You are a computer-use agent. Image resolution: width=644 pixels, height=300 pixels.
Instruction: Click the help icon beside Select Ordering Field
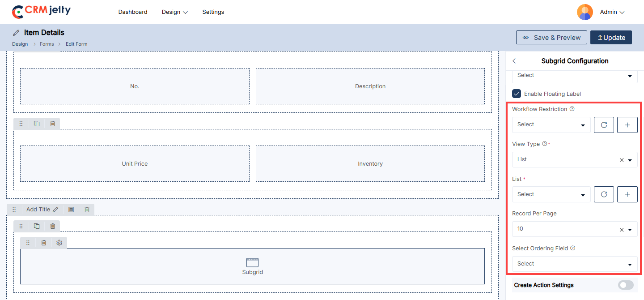point(573,248)
